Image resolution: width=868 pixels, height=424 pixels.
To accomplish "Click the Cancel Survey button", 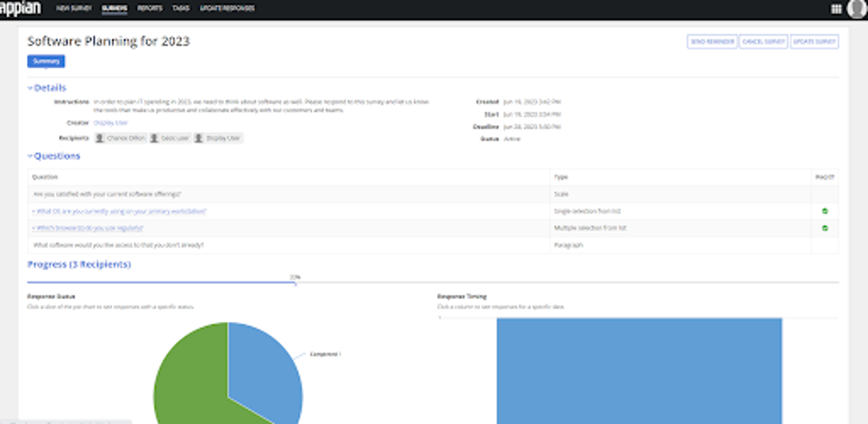I will (764, 42).
